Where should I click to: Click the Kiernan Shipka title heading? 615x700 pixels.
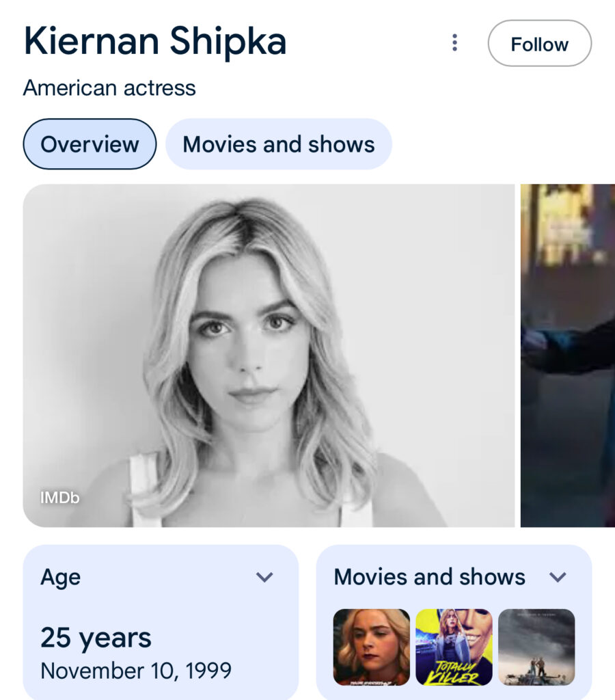pyautogui.click(x=155, y=42)
